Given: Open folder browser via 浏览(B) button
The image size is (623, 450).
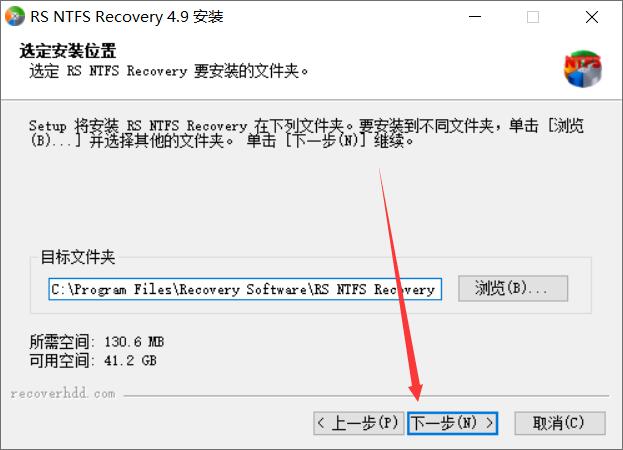Looking at the screenshot, I should pos(513,288).
